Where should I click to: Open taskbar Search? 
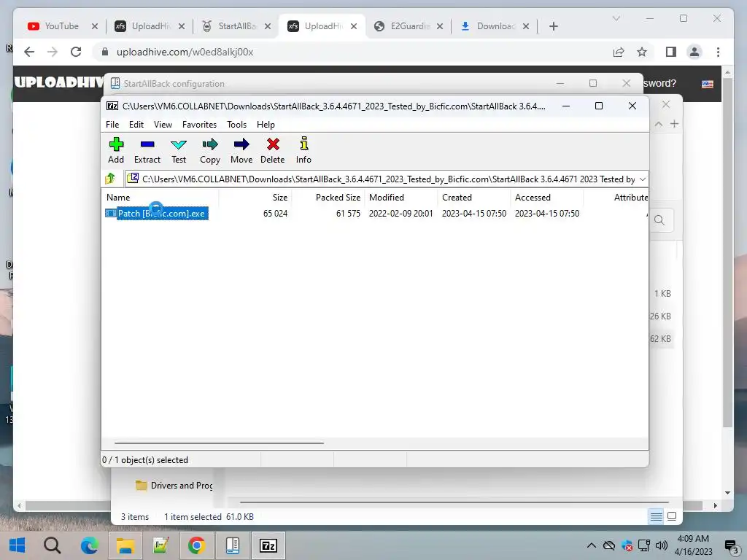pos(53,545)
